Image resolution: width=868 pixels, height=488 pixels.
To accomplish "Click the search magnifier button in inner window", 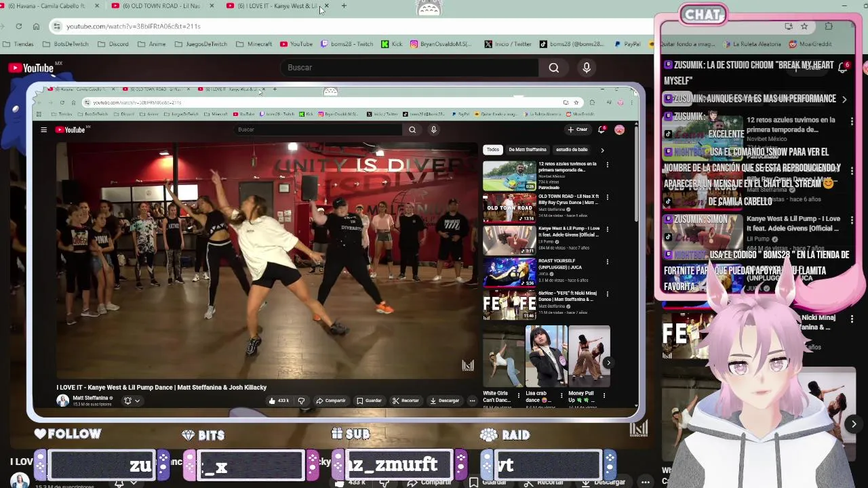I will [412, 129].
